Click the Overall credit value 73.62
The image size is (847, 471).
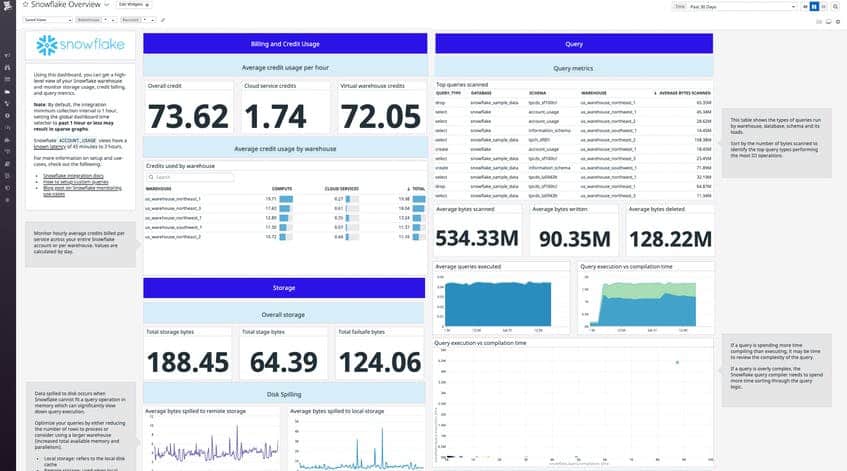click(x=189, y=116)
